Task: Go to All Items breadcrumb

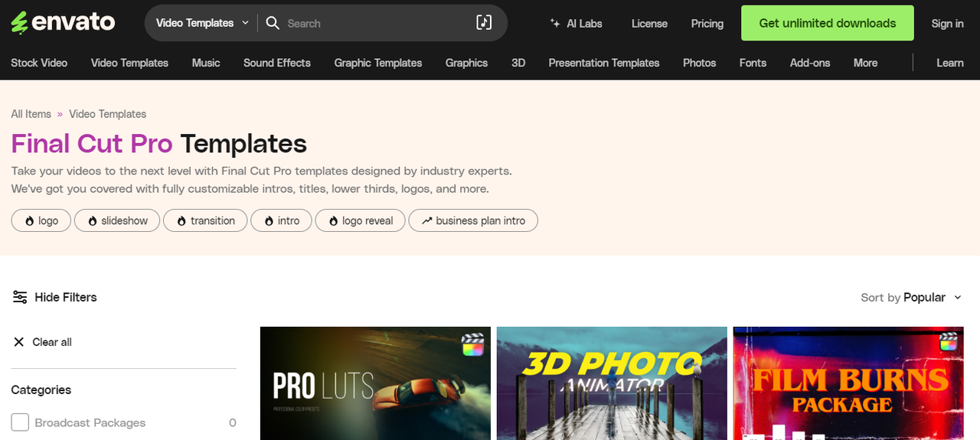Action: [31, 114]
